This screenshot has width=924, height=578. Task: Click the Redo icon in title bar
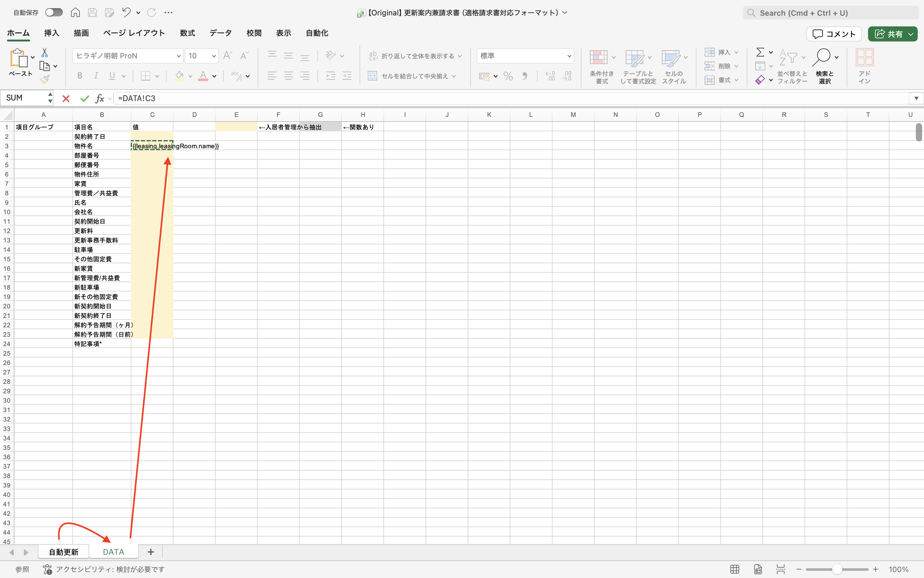151,13
